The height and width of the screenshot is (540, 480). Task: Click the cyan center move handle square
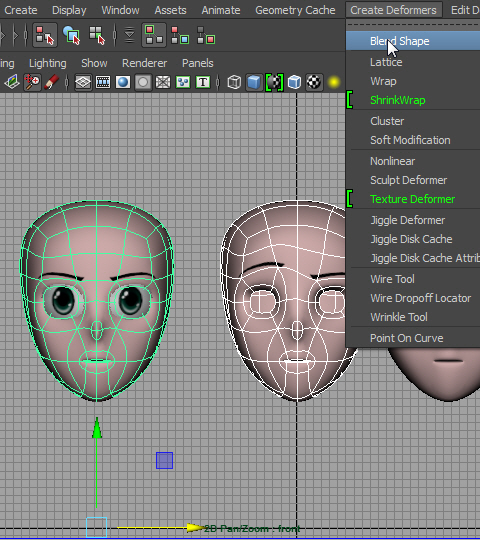pos(96,527)
